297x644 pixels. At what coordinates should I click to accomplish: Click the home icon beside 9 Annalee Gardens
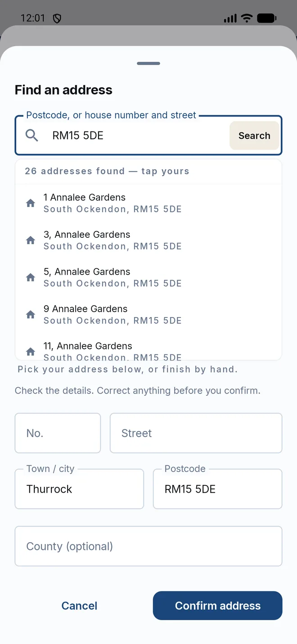[x=31, y=315]
